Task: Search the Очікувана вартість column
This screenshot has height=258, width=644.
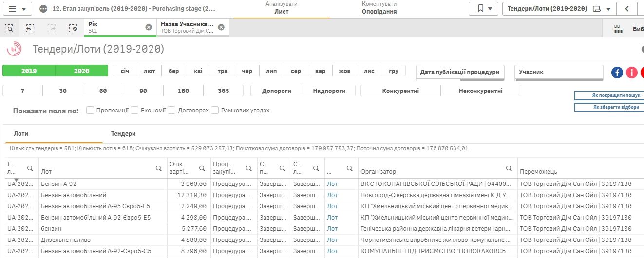Action: click(x=203, y=168)
